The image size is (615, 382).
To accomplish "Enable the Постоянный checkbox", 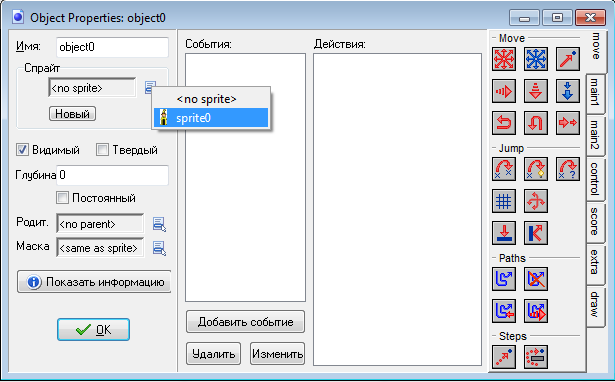I will click(x=62, y=198).
